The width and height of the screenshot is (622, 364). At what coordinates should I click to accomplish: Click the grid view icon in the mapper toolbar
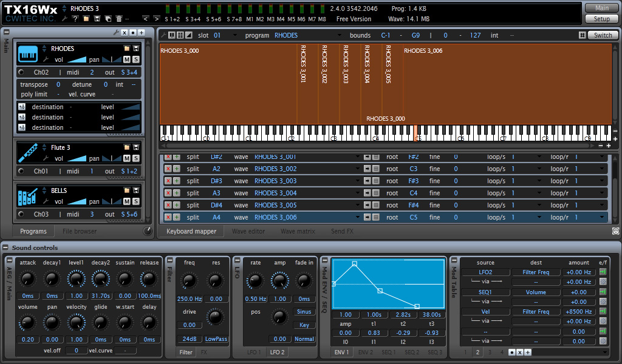(x=180, y=35)
